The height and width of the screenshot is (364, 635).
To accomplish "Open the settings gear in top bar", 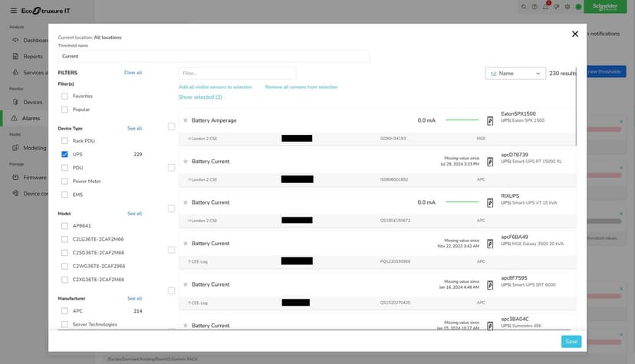I will click(568, 7).
